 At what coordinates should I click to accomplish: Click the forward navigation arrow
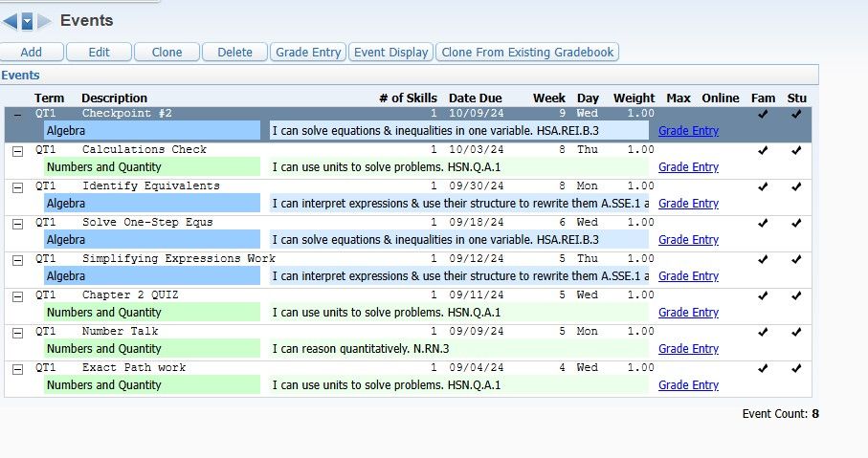[x=44, y=21]
